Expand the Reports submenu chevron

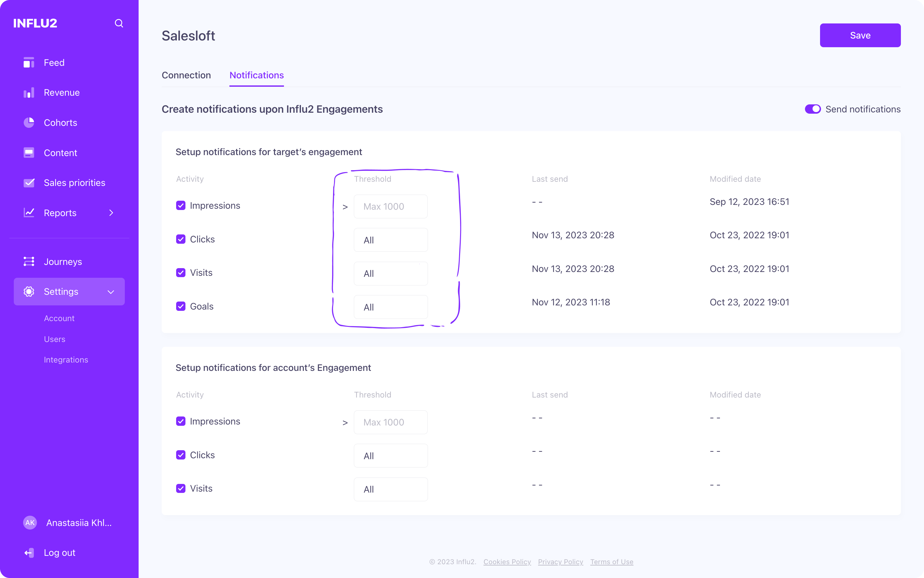point(111,213)
